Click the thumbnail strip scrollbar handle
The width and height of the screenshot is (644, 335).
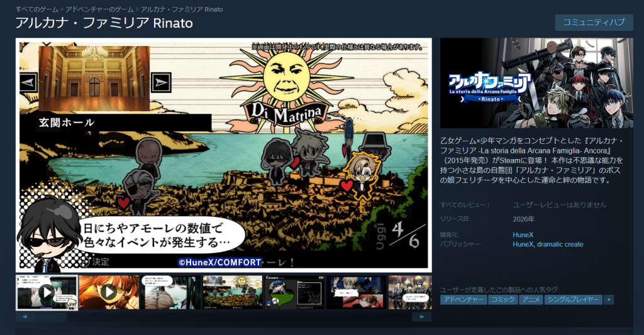tap(50, 317)
